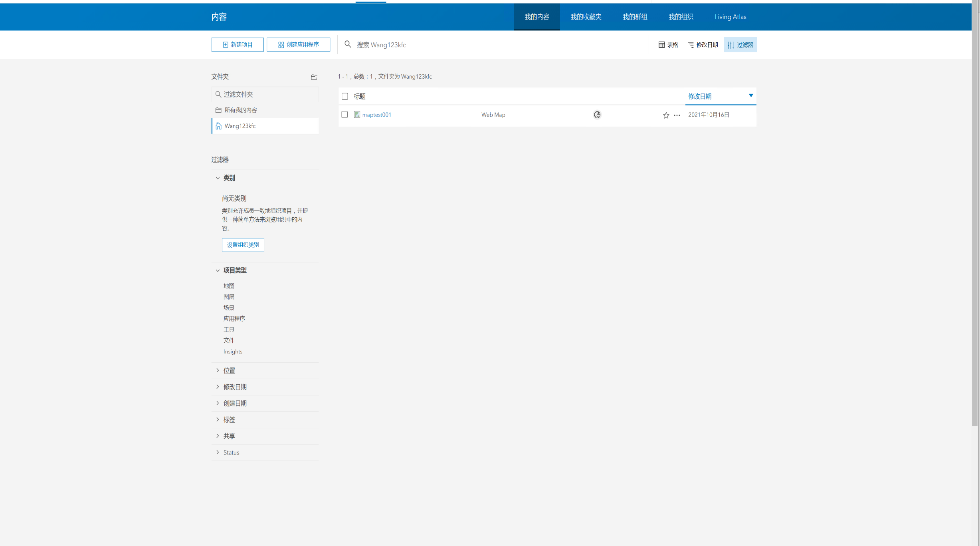Expand the 位置 filter section
This screenshot has width=980, height=546.
pyautogui.click(x=218, y=370)
